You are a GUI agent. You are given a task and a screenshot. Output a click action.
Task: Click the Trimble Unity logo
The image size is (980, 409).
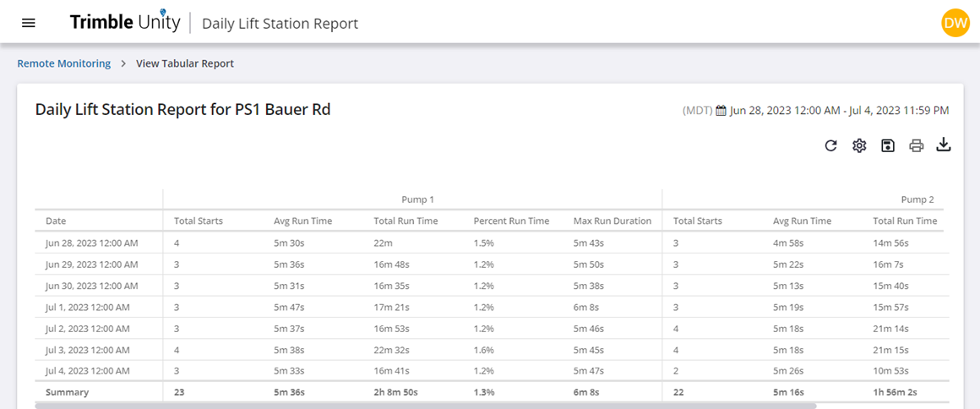click(125, 23)
